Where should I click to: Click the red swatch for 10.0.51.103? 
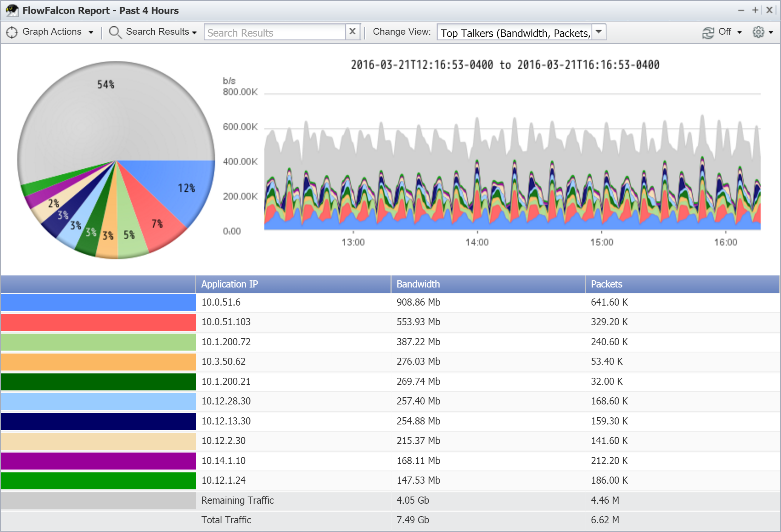[98, 322]
